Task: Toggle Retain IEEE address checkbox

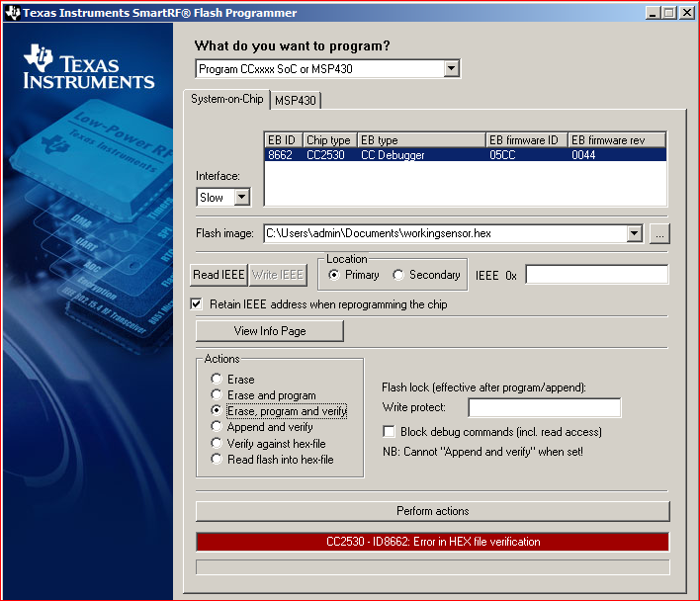Action: (196, 304)
